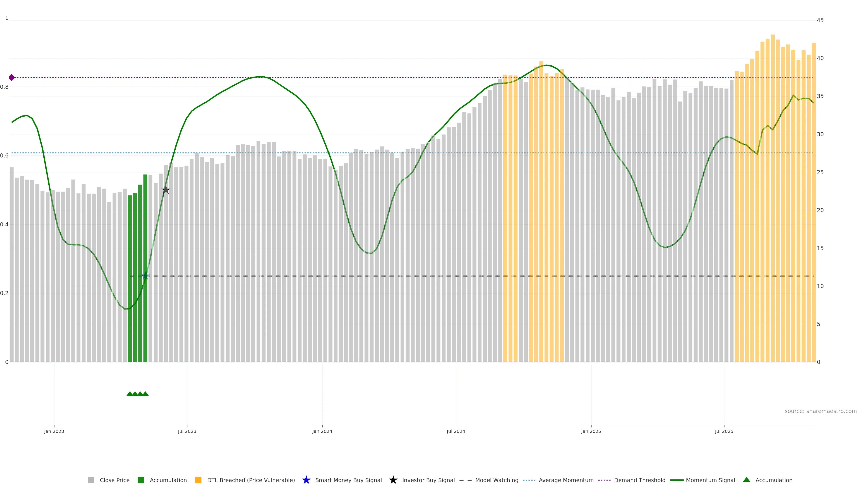Toggle the Close Price legend entry

point(114,480)
